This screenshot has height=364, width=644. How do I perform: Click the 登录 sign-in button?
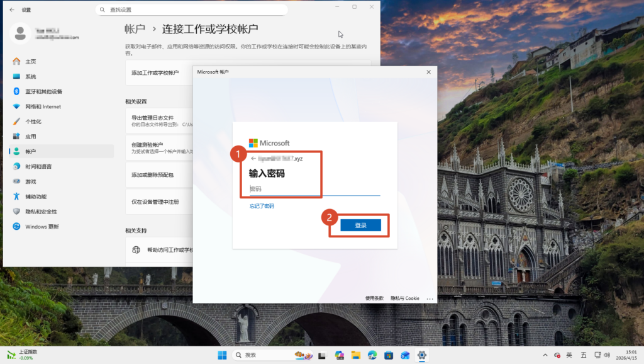[360, 225]
